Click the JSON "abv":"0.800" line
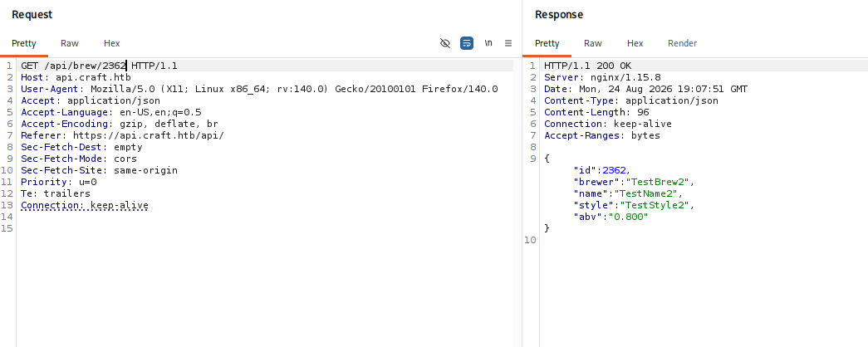The image size is (868, 347). tap(611, 217)
